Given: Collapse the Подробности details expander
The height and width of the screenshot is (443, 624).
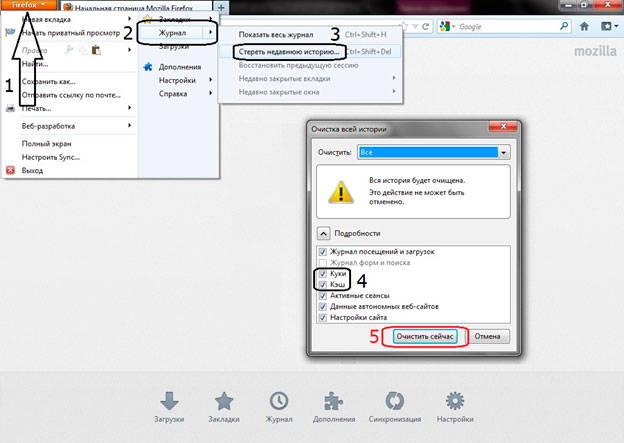Looking at the screenshot, I should click(323, 231).
